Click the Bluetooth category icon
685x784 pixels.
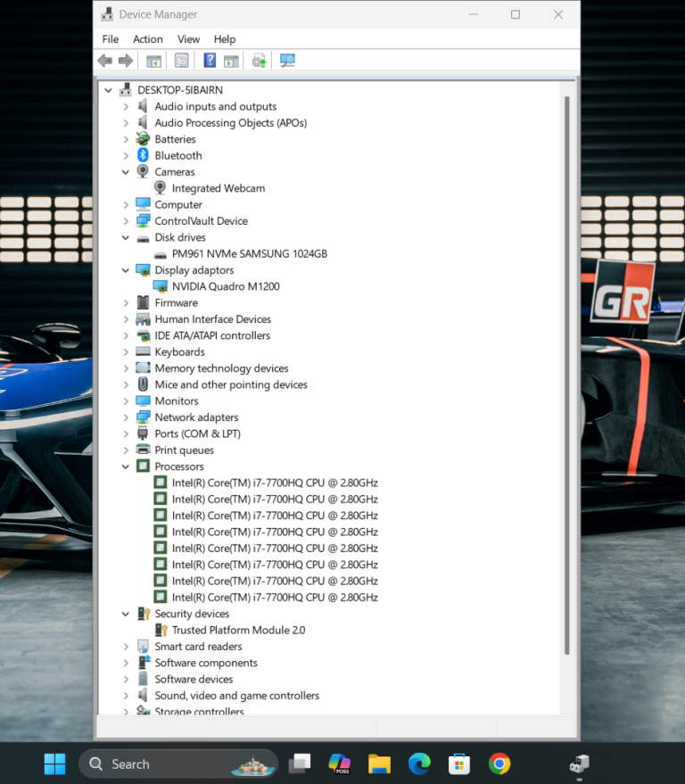(143, 155)
